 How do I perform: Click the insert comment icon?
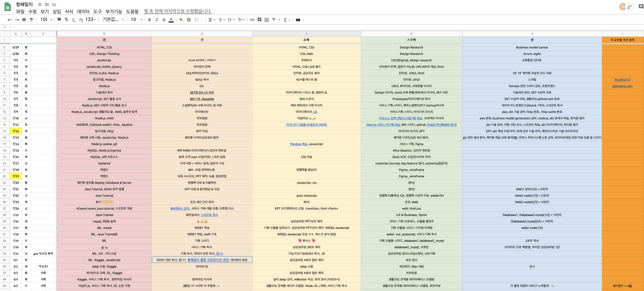coord(259,20)
